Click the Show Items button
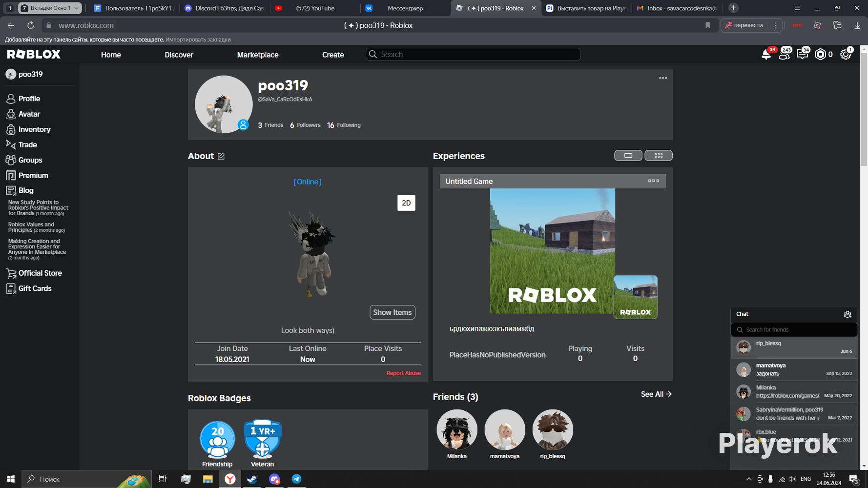Viewport: 868px width, 488px height. pos(393,312)
